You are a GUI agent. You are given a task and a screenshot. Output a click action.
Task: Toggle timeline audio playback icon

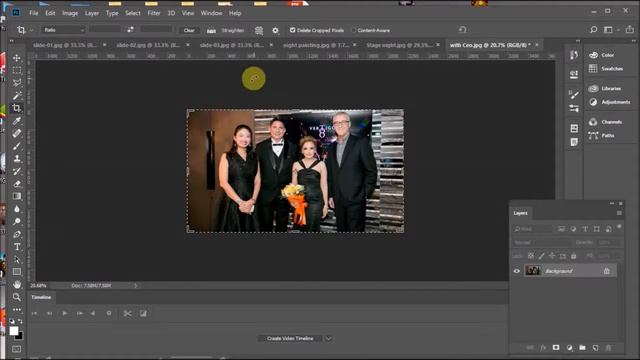[x=93, y=313]
